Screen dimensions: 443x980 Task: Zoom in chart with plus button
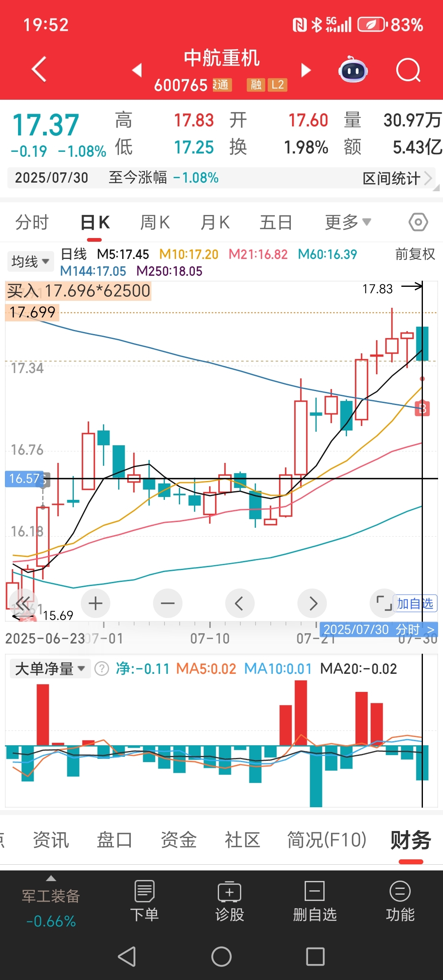tap(96, 603)
